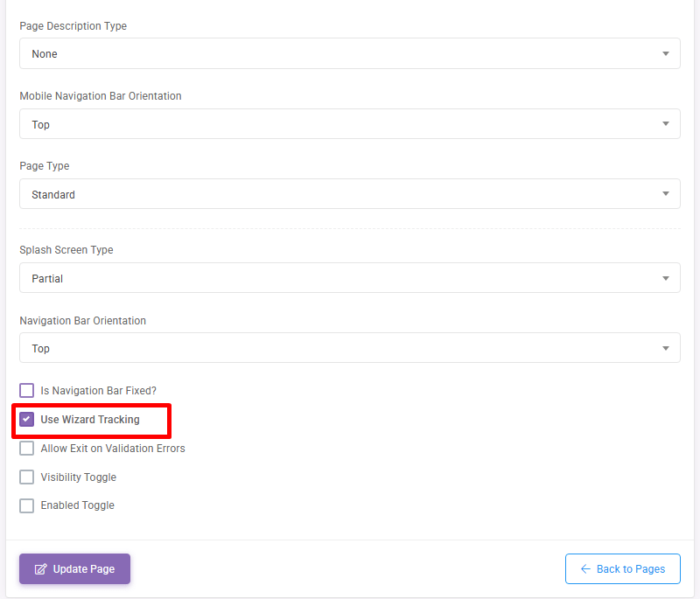
Task: Click the Visibility Toggle label text
Action: (79, 477)
